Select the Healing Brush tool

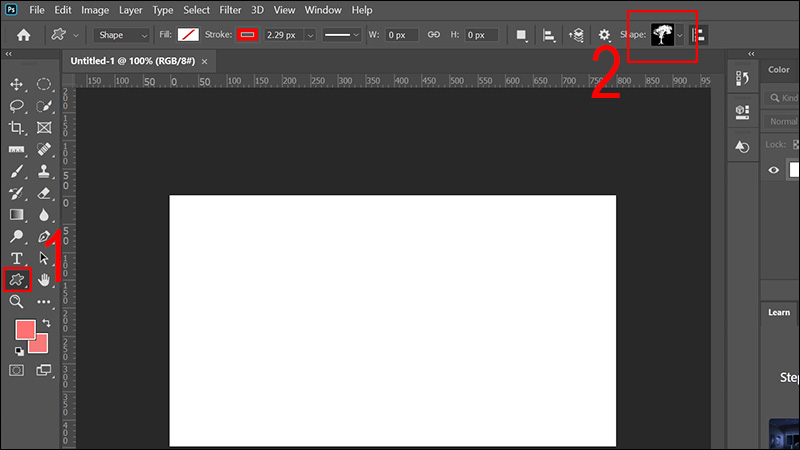tap(44, 149)
